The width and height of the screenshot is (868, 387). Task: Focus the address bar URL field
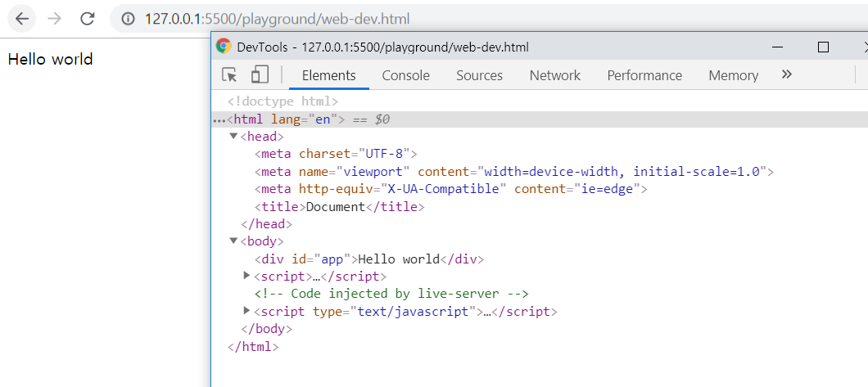tap(487, 20)
